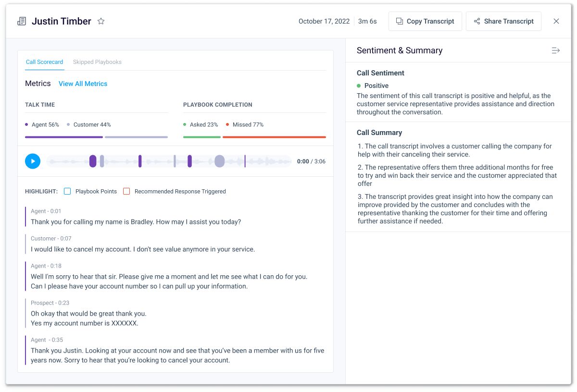
Task: Click the Call Summary heading
Action: pos(379,133)
